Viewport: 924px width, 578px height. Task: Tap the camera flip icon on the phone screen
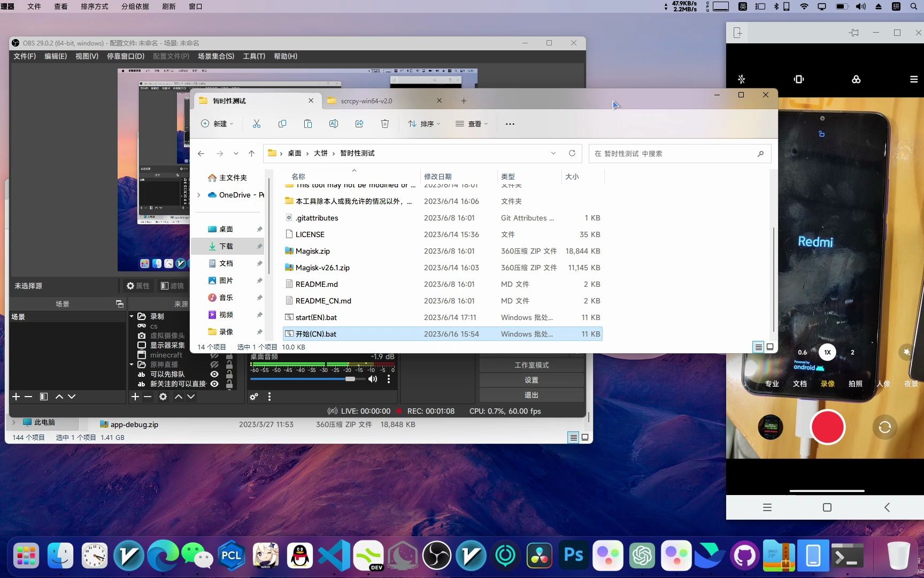tap(884, 427)
